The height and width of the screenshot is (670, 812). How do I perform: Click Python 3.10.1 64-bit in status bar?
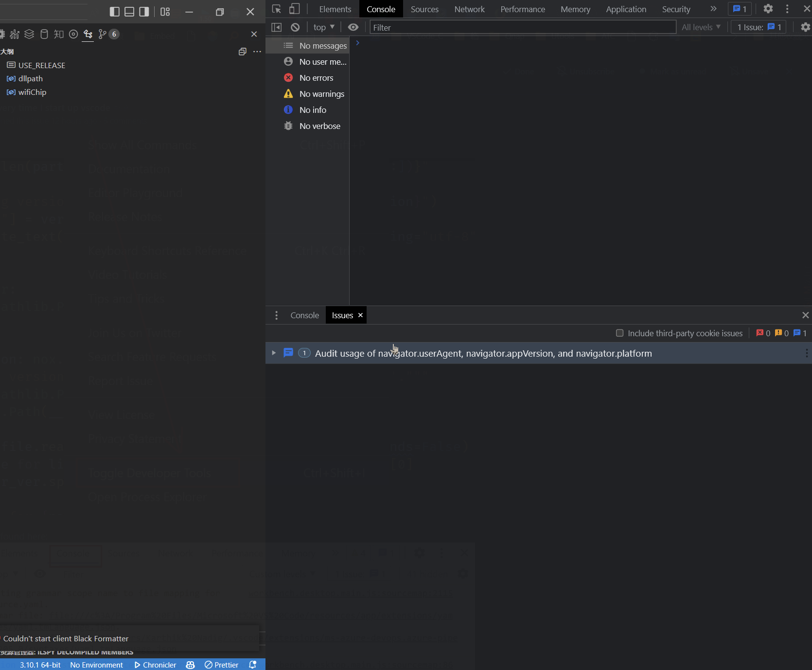pyautogui.click(x=40, y=665)
